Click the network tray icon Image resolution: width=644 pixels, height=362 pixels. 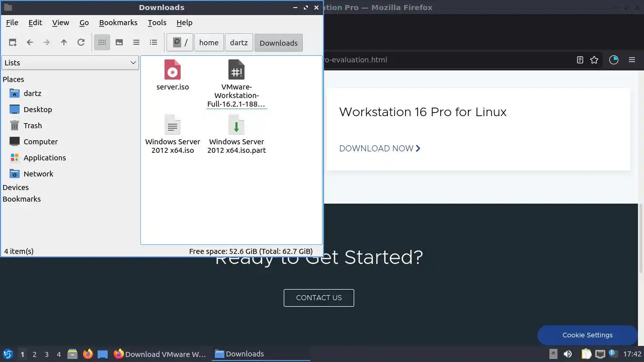[x=600, y=354]
